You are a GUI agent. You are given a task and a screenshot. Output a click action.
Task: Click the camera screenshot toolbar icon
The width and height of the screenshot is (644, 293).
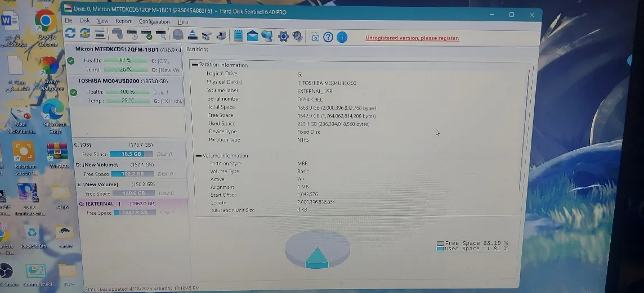coord(315,37)
